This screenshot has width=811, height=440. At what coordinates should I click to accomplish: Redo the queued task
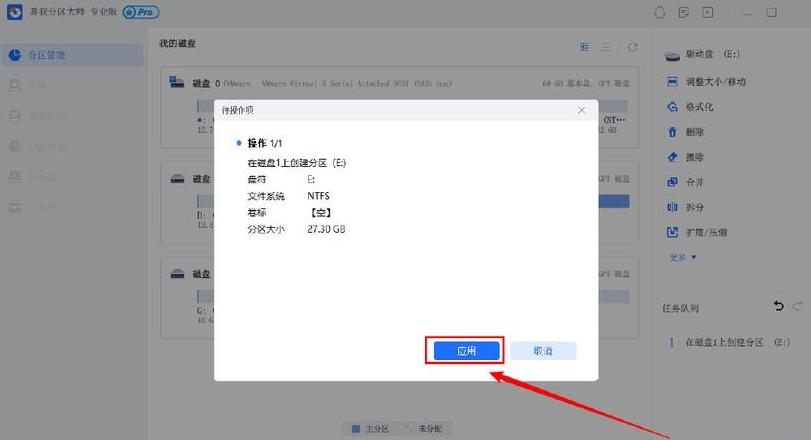[x=798, y=306]
